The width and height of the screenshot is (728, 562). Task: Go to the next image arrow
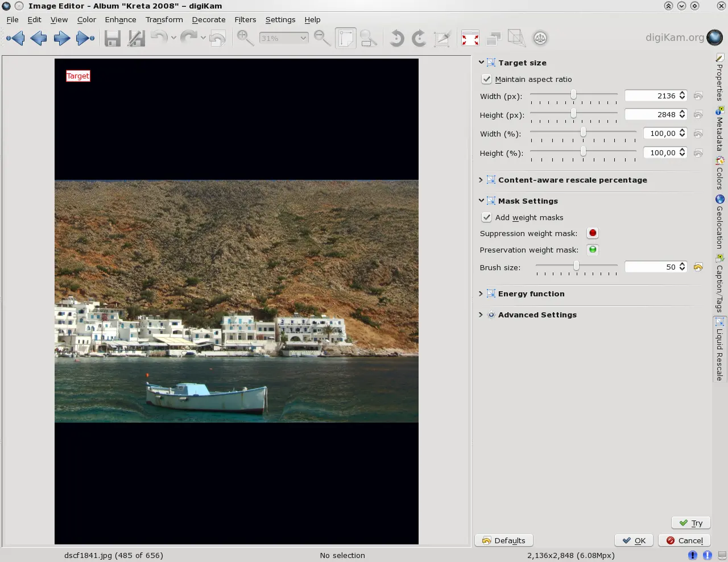pos(61,39)
